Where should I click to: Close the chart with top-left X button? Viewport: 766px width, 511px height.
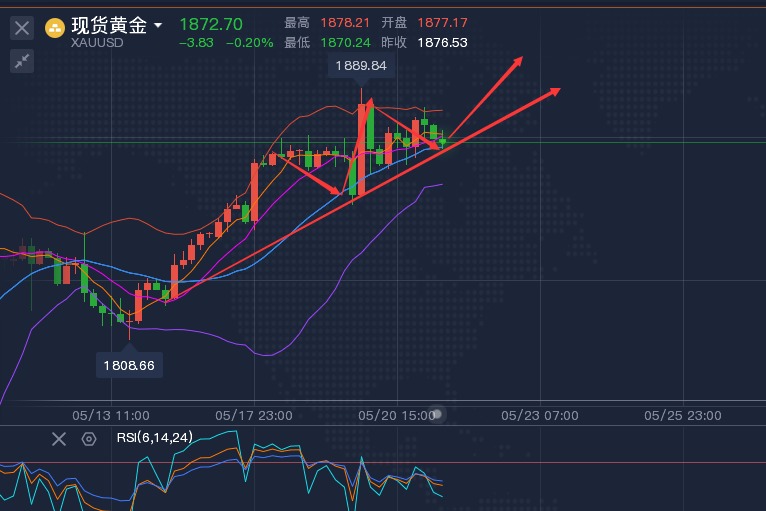tap(22, 28)
